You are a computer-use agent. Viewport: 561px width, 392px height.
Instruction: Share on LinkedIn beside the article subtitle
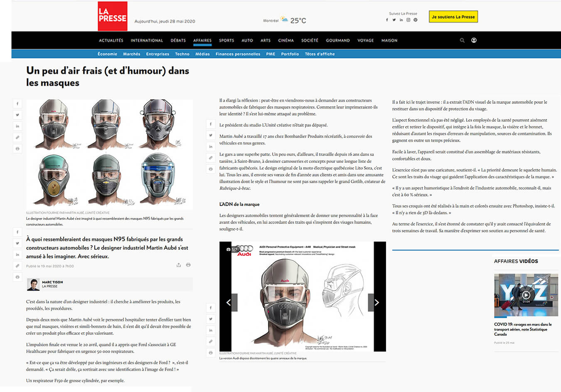tap(17, 254)
